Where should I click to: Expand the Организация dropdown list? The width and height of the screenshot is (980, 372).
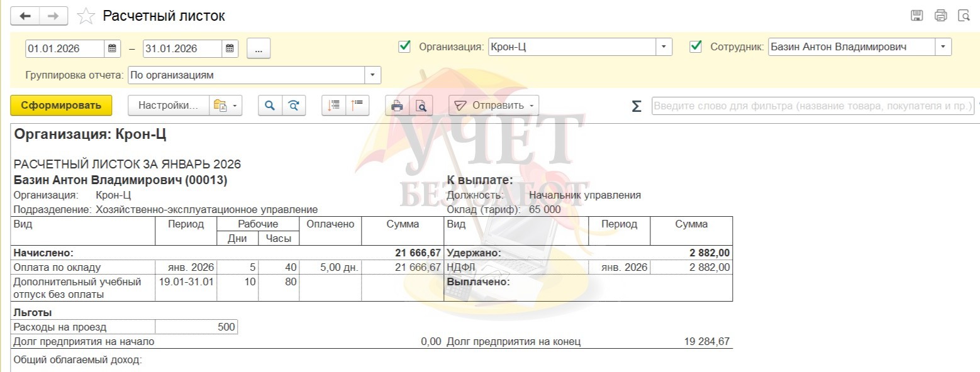pyautogui.click(x=664, y=47)
